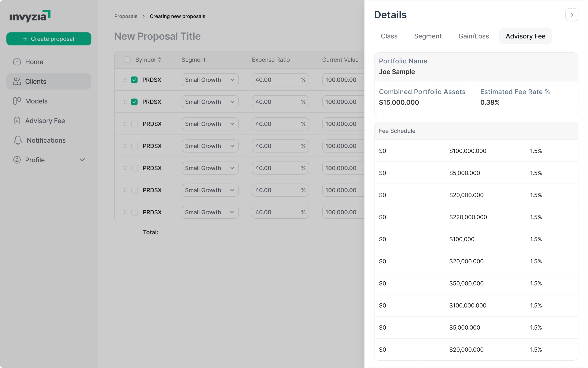Viewport: 588px width, 368px height.
Task: Navigate back via the Proposals breadcrumb
Action: point(126,16)
